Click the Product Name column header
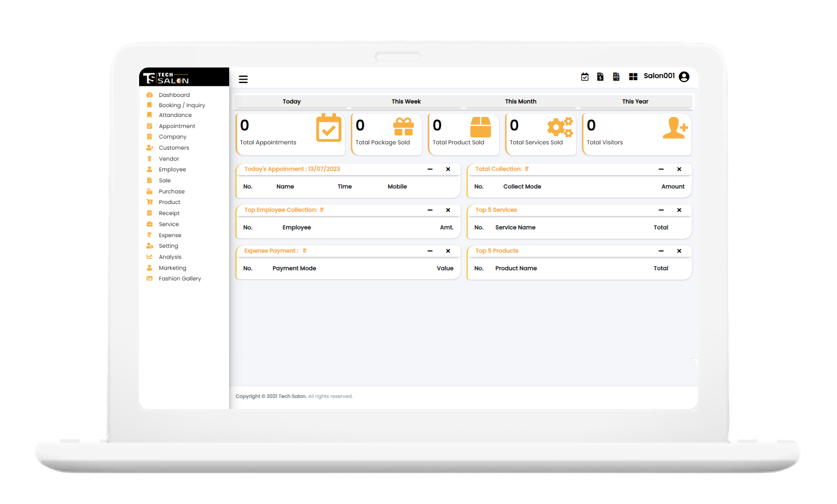This screenshot has width=837, height=504. [x=516, y=268]
